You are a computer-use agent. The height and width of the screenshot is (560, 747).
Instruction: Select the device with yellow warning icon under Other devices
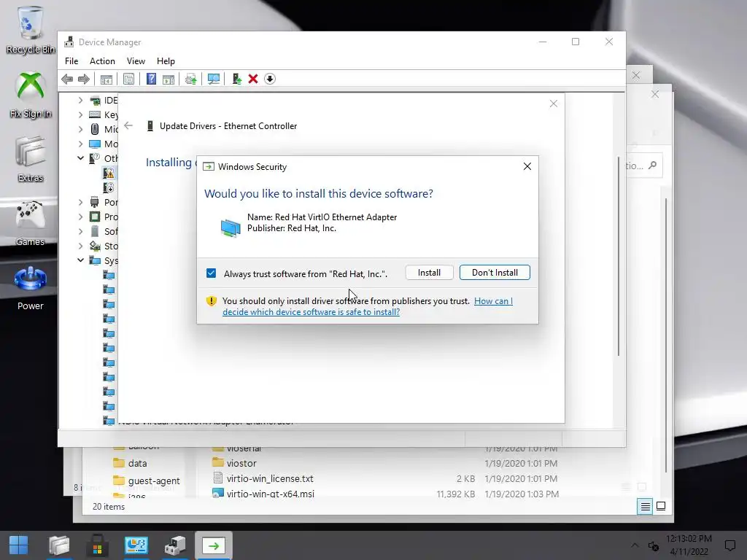[x=109, y=173]
